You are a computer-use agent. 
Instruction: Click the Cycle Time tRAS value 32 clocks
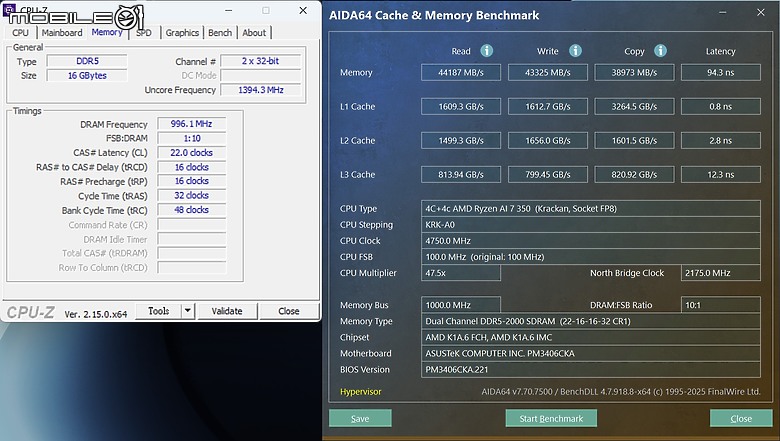[192, 195]
